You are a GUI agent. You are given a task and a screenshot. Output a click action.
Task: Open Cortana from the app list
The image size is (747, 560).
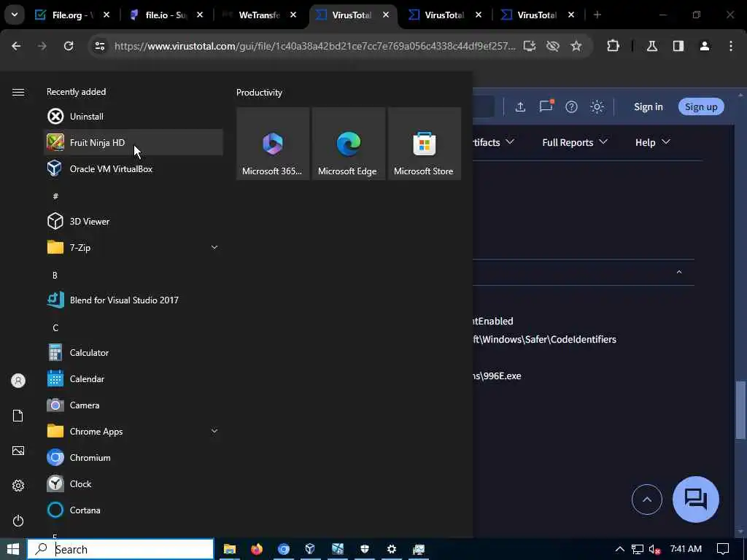pos(133,510)
